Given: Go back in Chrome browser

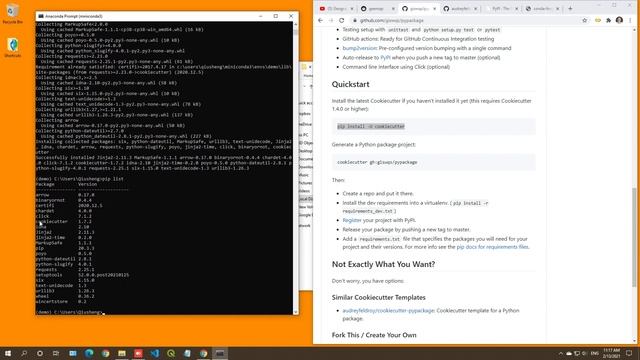Looking at the screenshot, I should point(320,20).
